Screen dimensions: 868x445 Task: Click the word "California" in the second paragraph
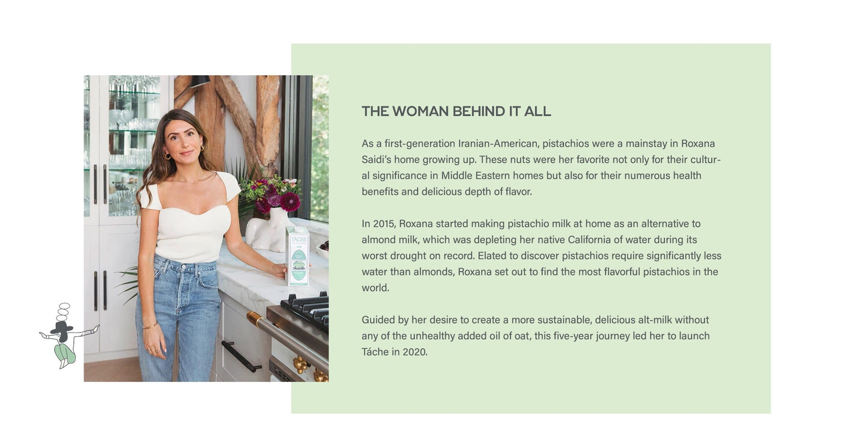(x=593, y=239)
